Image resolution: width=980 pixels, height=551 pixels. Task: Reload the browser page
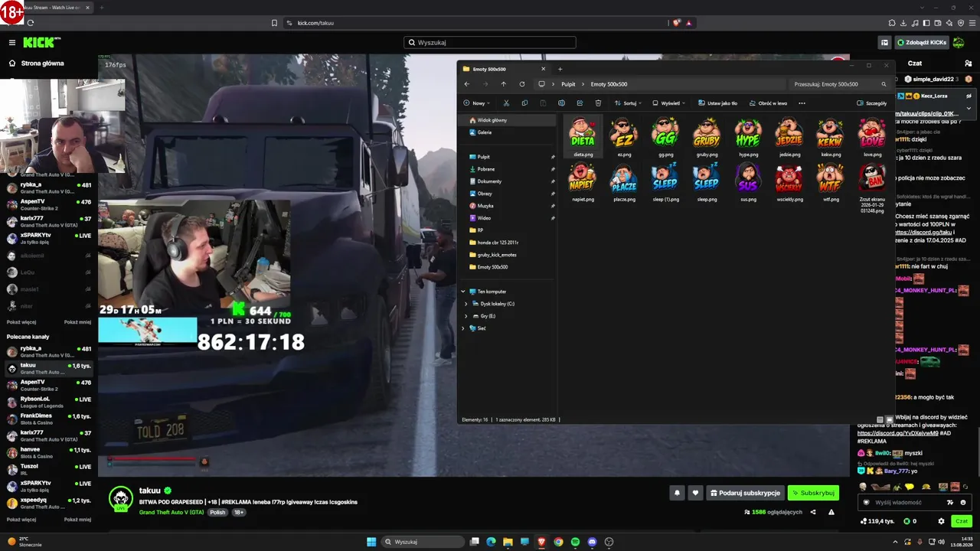pyautogui.click(x=31, y=23)
